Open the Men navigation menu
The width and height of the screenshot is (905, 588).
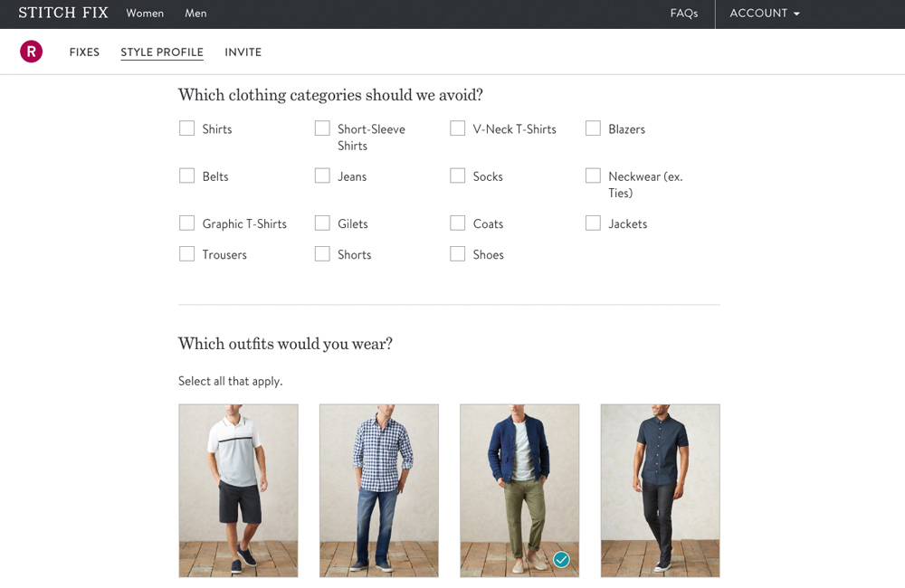[x=195, y=14]
